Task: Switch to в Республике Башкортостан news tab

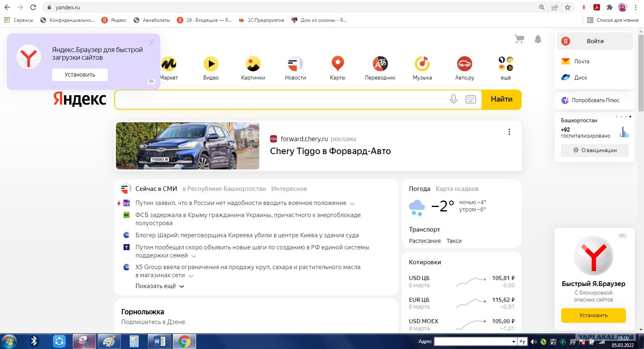Action: point(224,189)
